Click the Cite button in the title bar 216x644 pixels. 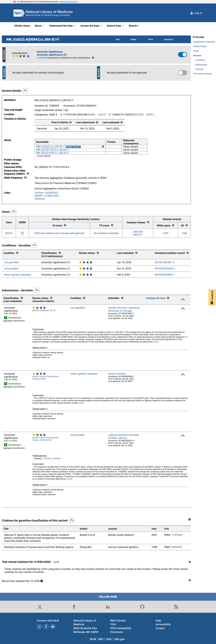117,40
